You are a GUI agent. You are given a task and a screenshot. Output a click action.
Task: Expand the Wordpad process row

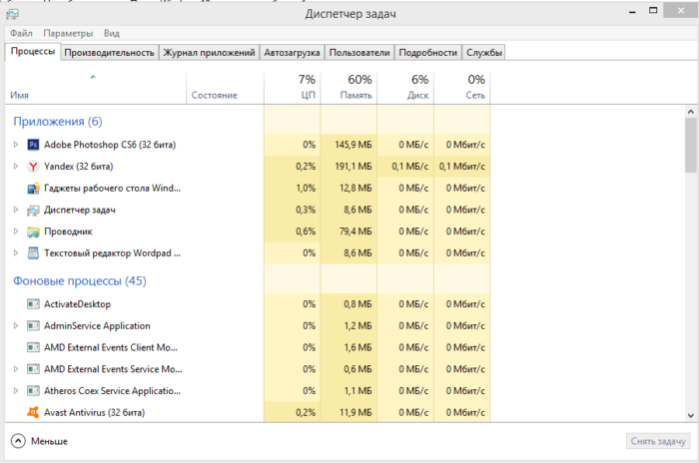(x=16, y=253)
